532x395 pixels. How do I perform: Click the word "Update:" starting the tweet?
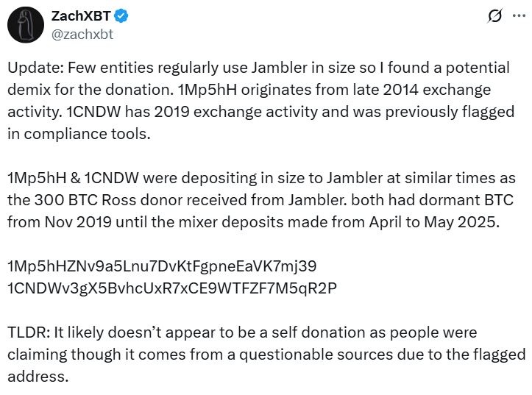(x=32, y=68)
